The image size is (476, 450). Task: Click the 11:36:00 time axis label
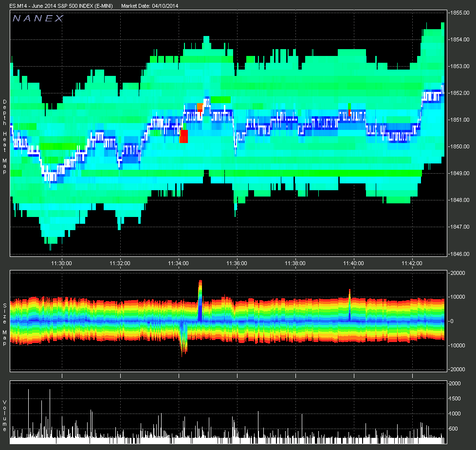[x=237, y=263]
